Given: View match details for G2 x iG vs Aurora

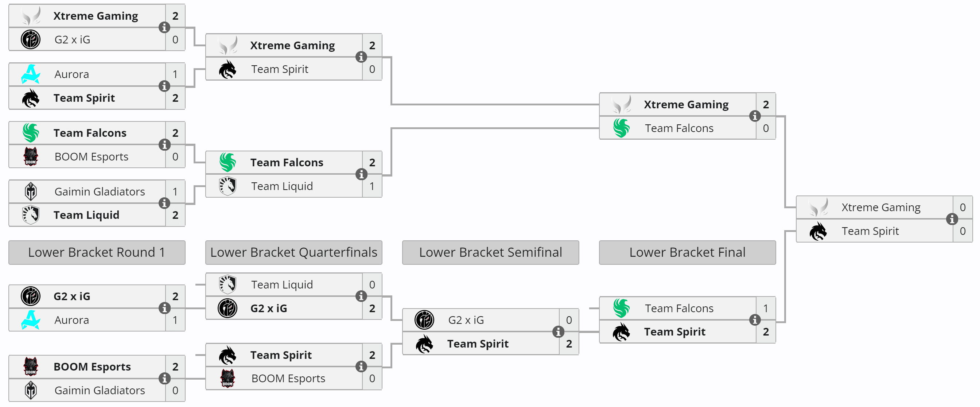Looking at the screenshot, I should [164, 308].
